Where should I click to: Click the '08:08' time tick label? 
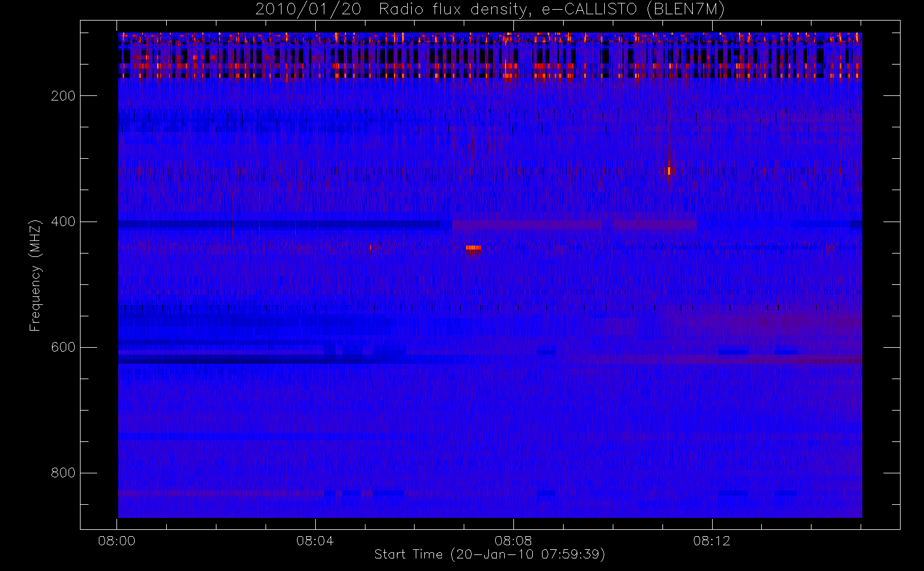coord(513,541)
